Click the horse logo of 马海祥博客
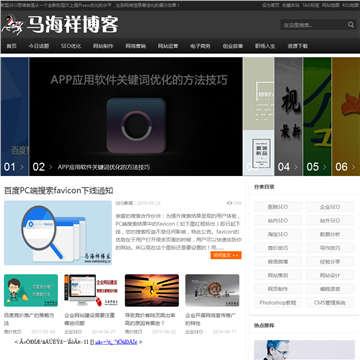The image size is (360, 360). 13,24
